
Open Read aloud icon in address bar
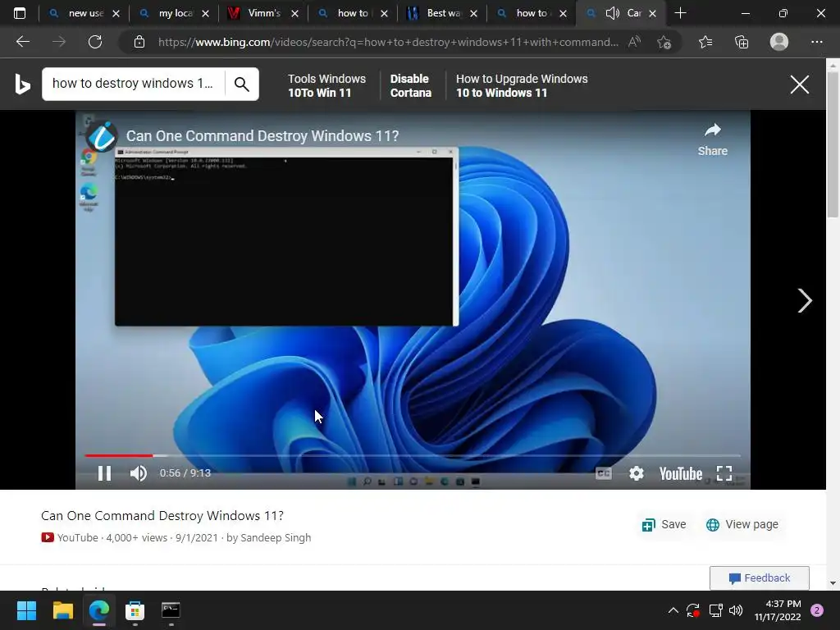[634, 42]
